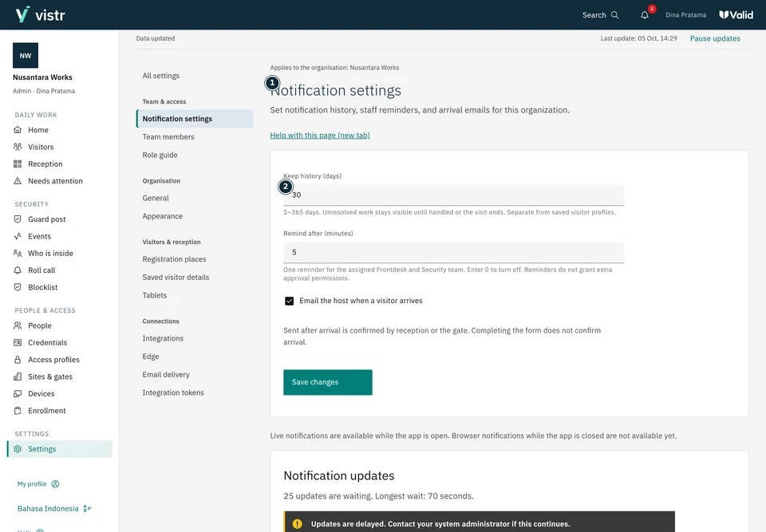Click the People group icon
Viewport: 766px width, 532px height.
coord(18,326)
